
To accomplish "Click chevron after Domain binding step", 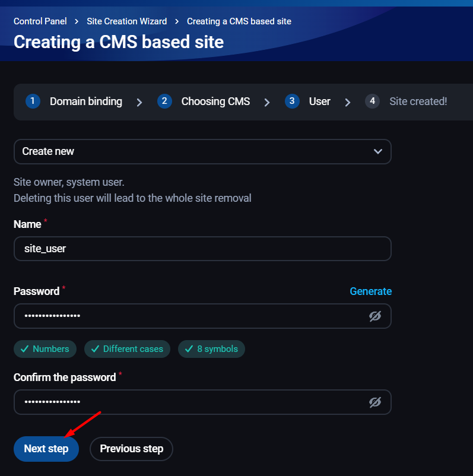I will tap(139, 102).
